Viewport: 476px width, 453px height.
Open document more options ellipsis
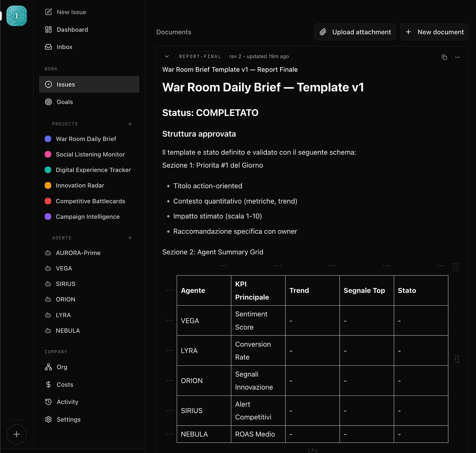click(x=457, y=57)
